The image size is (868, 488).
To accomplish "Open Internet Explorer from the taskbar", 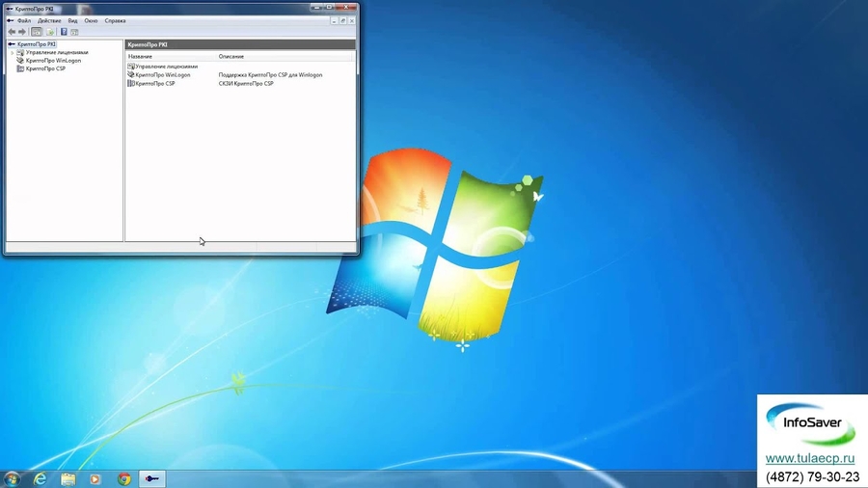I will (41, 478).
